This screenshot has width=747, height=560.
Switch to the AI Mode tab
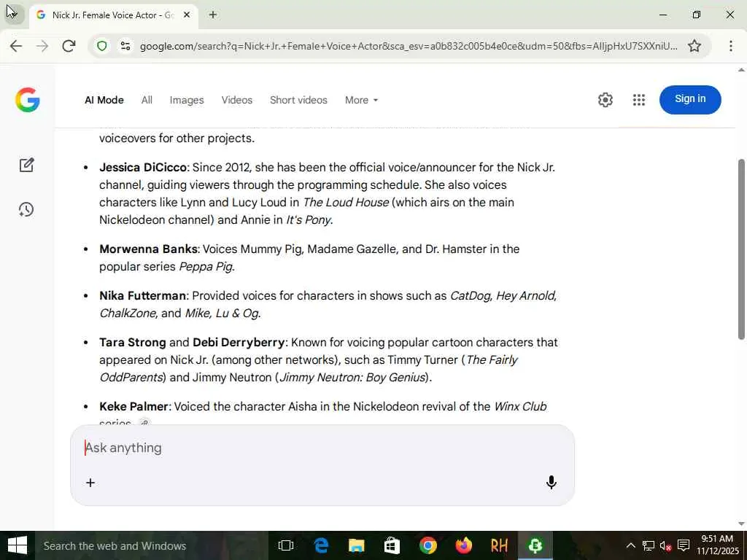[104, 100]
